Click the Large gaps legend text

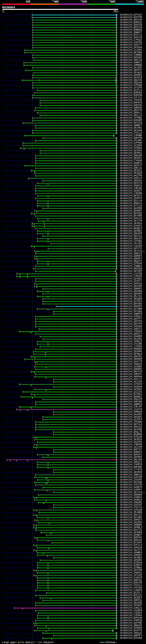pos(28,642)
